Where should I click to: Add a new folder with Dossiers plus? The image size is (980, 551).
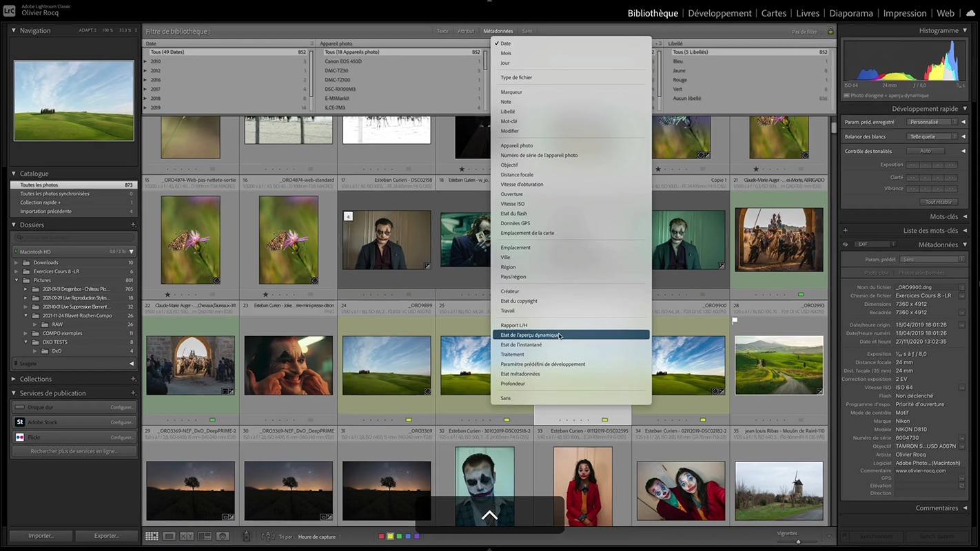[x=133, y=225]
